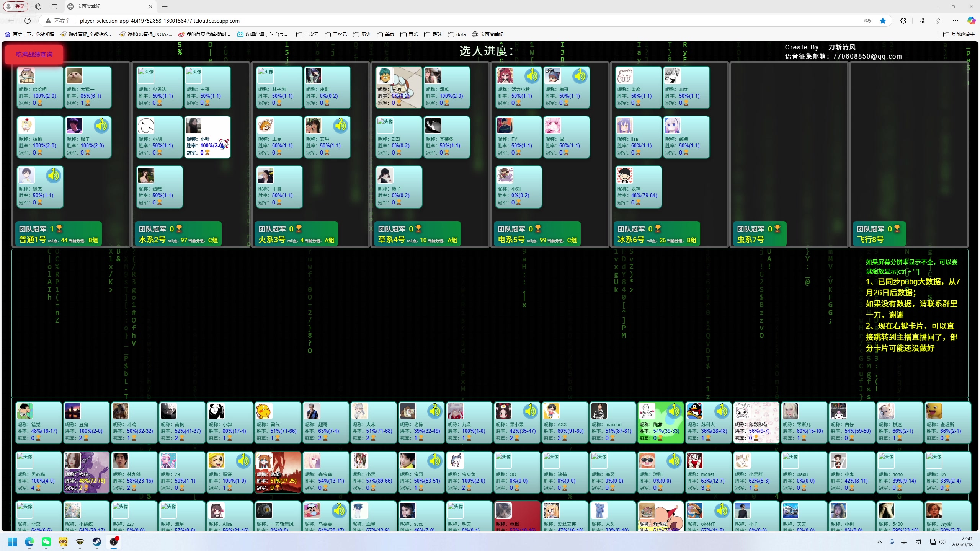Click the 冰系6号 team label
This screenshot has width=980, height=551.
click(x=631, y=240)
